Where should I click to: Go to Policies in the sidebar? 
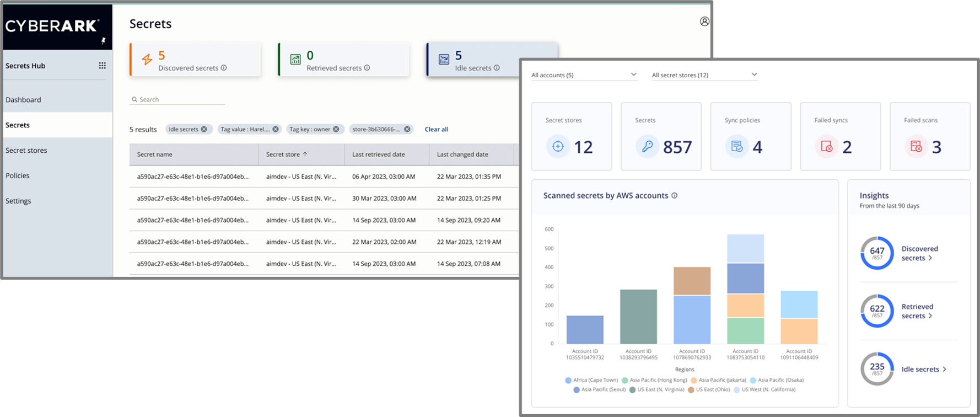pyautogui.click(x=18, y=175)
